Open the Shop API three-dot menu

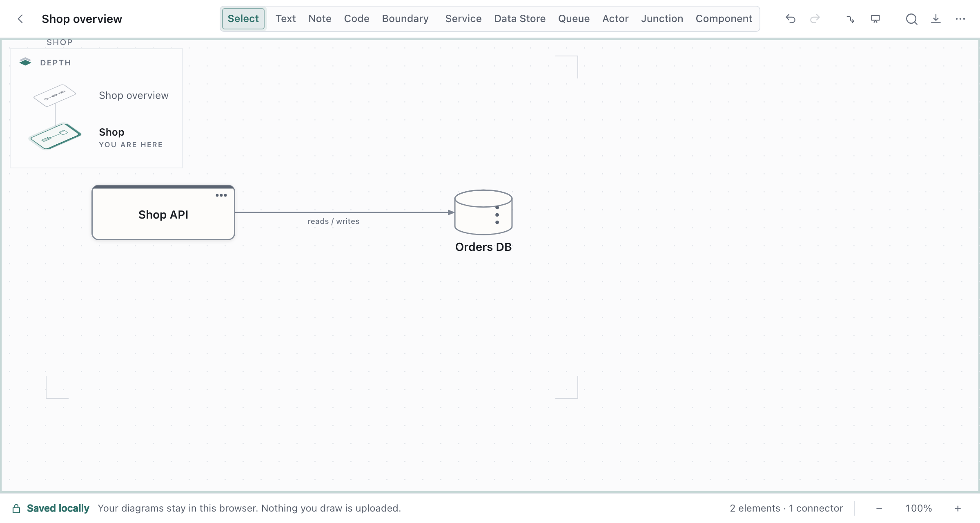[221, 195]
